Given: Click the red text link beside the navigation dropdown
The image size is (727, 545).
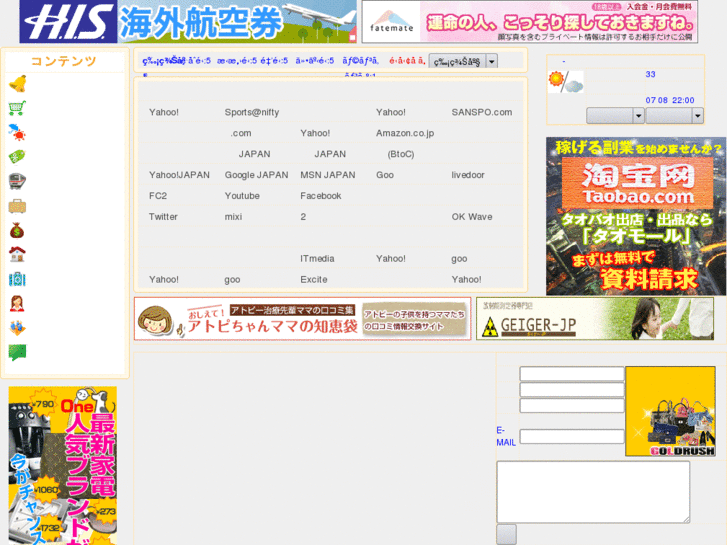Looking at the screenshot, I should tap(407, 61).
